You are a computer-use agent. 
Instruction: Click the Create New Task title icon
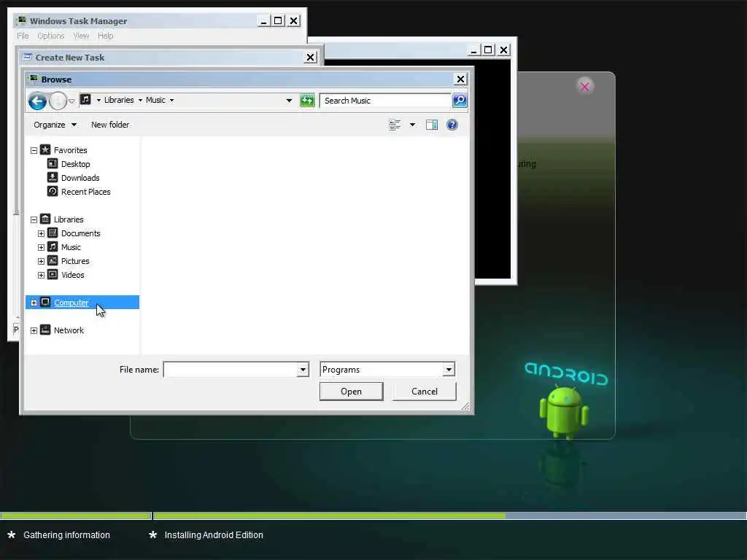tap(28, 57)
